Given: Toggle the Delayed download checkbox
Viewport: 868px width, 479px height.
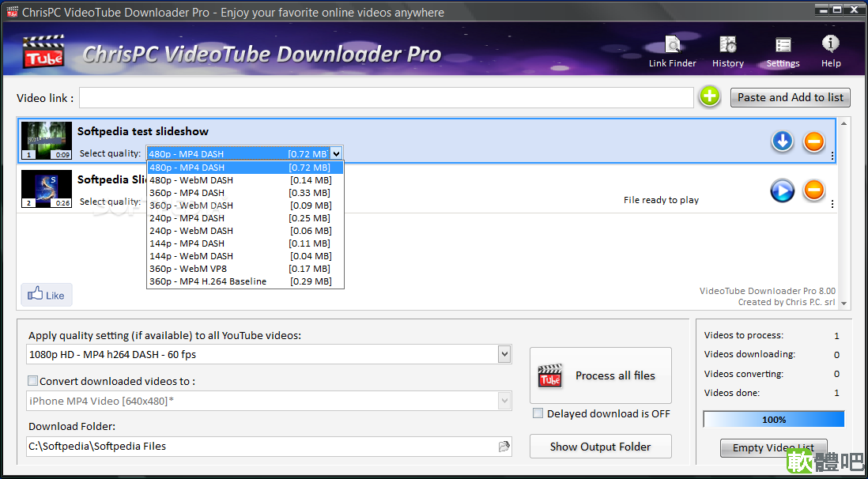Looking at the screenshot, I should click(x=538, y=413).
